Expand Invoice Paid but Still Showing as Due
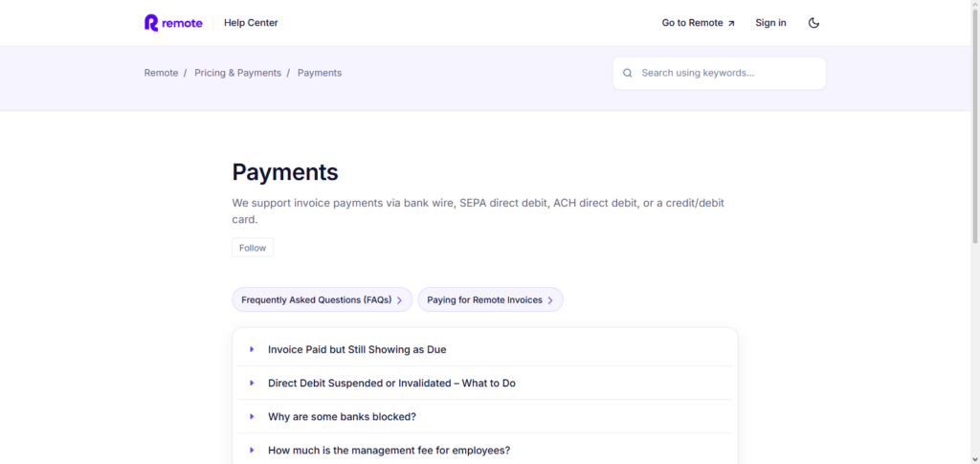This screenshot has height=464, width=980. [484, 350]
